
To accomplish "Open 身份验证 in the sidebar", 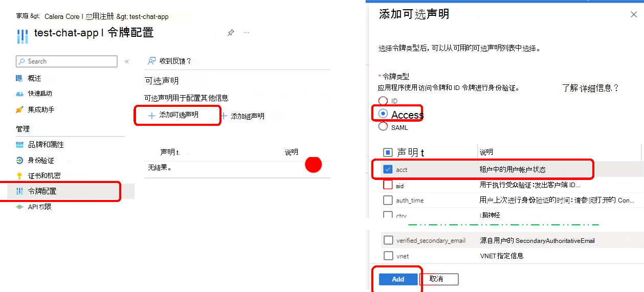I will [x=42, y=161].
